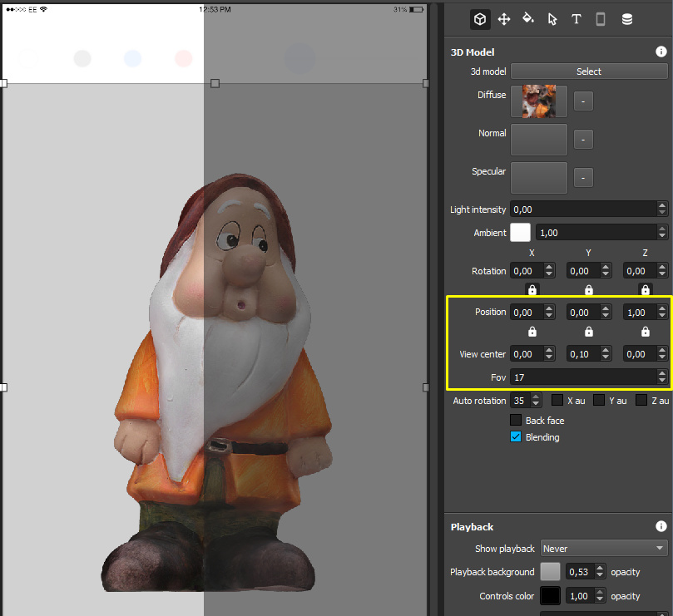673x616 pixels.
Task: Pick the Ambient white color swatch
Action: tap(520, 233)
